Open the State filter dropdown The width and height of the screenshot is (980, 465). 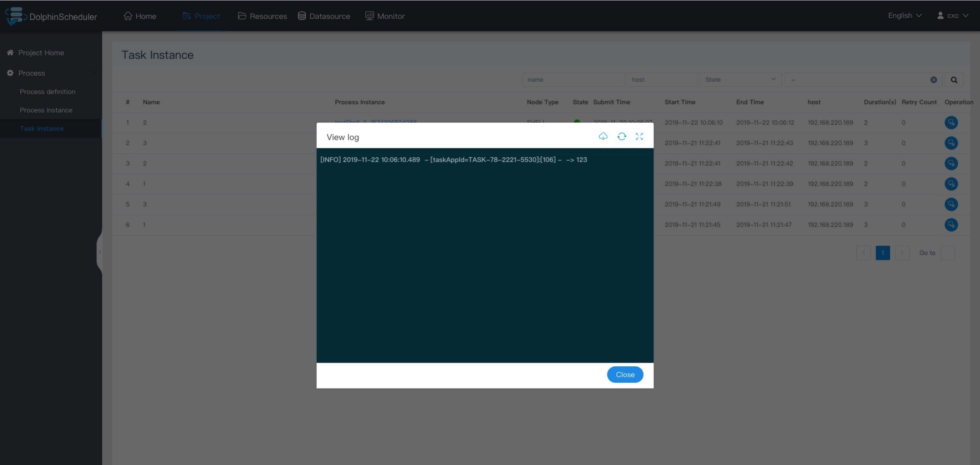[740, 80]
